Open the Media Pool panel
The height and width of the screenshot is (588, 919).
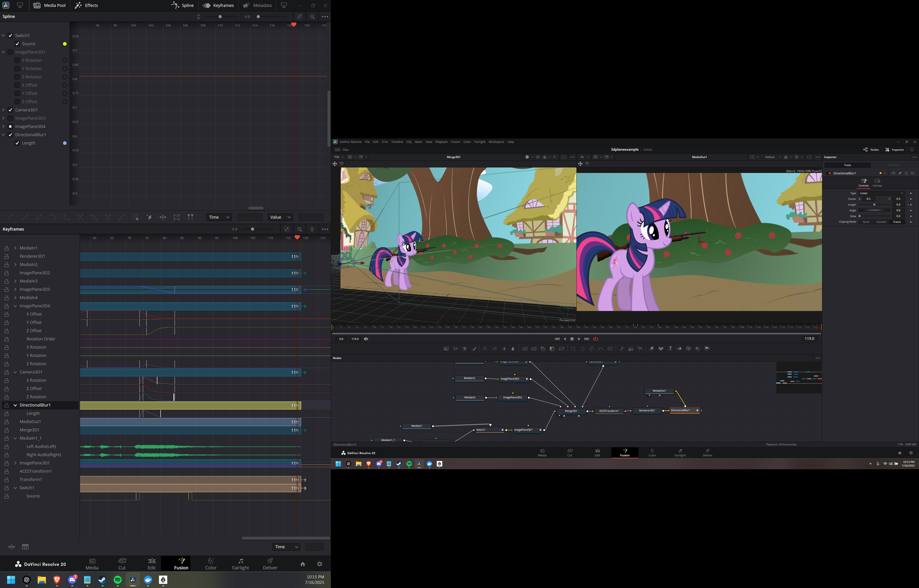pos(50,5)
